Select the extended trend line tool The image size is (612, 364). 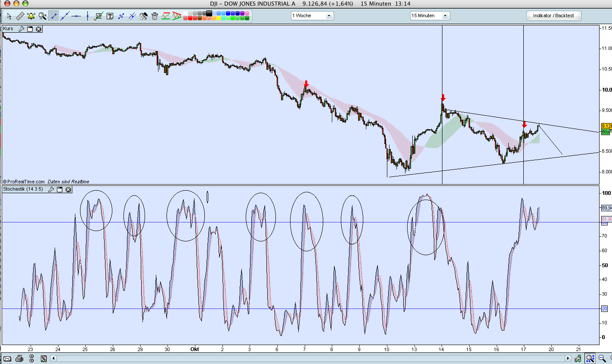point(65,16)
